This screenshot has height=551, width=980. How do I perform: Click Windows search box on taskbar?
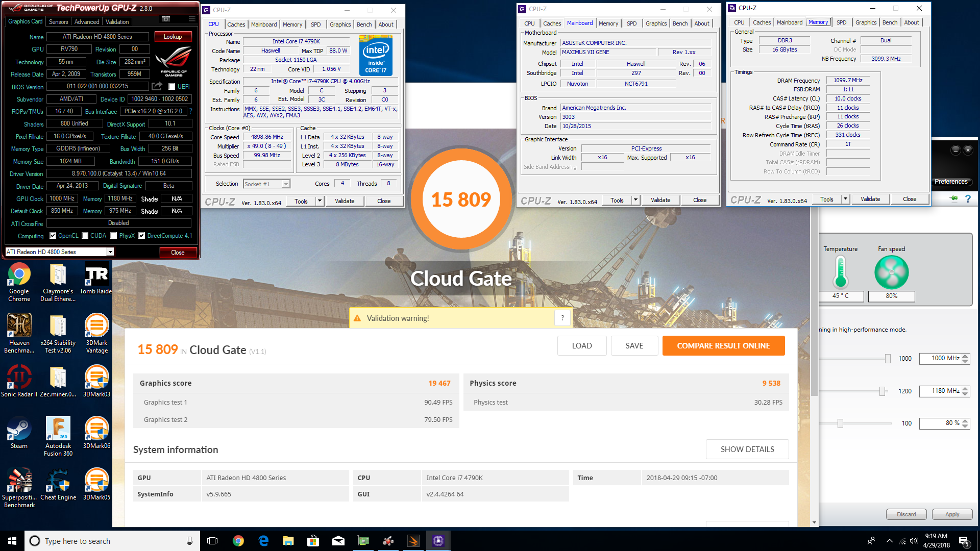(112, 541)
